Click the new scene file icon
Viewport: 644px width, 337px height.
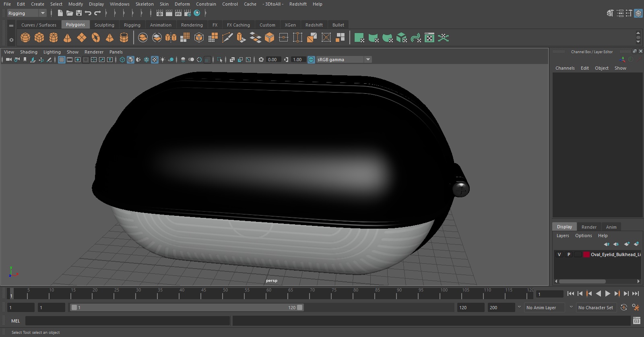click(60, 13)
